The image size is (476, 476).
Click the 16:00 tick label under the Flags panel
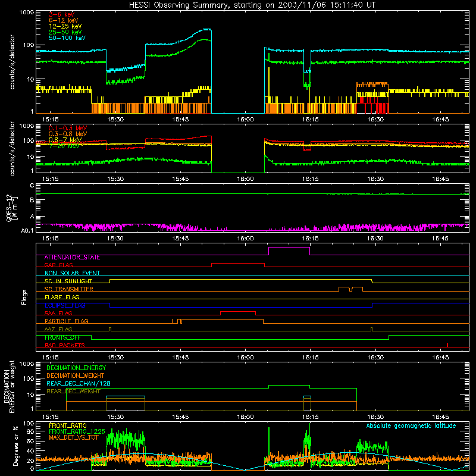point(245,358)
